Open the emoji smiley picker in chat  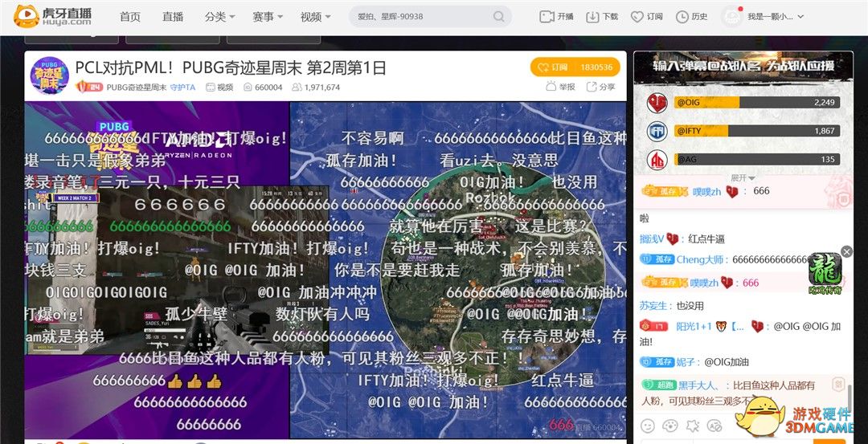[x=648, y=426]
